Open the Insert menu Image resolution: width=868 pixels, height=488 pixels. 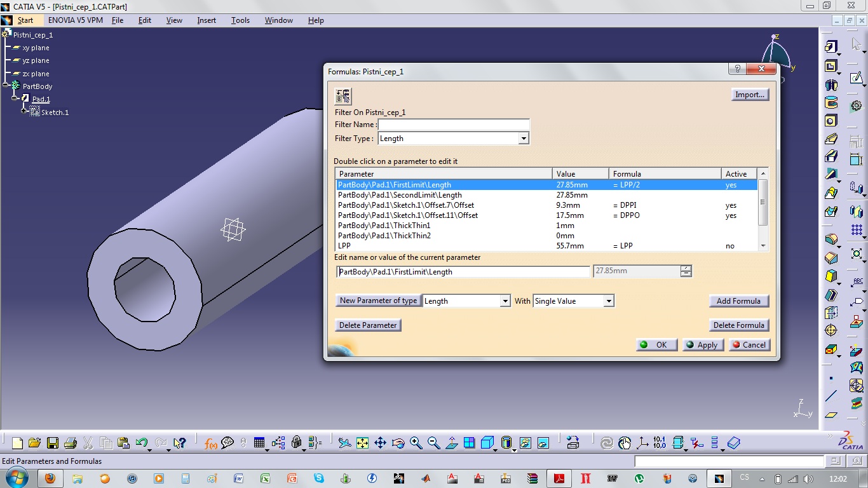207,20
